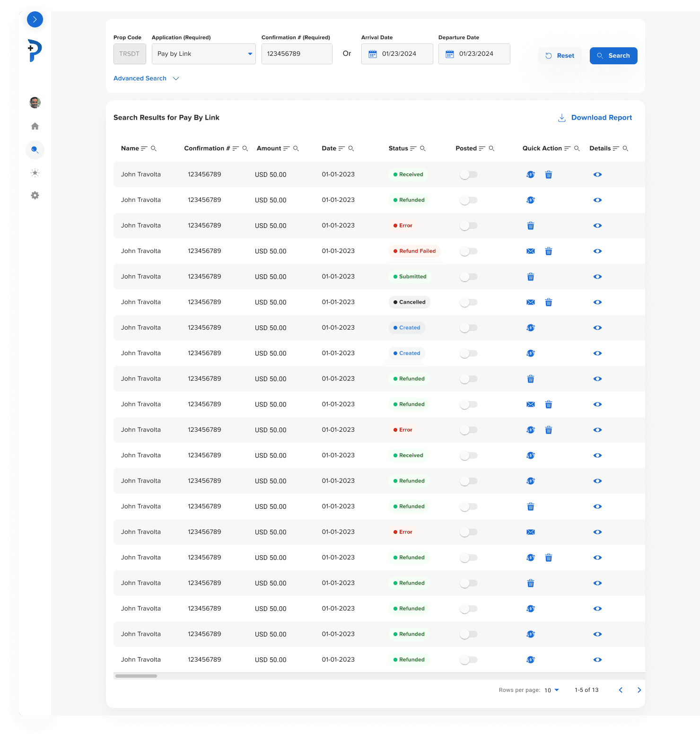700x742 pixels.
Task: Click the disabled Prop Code field TRSDT
Action: (130, 54)
